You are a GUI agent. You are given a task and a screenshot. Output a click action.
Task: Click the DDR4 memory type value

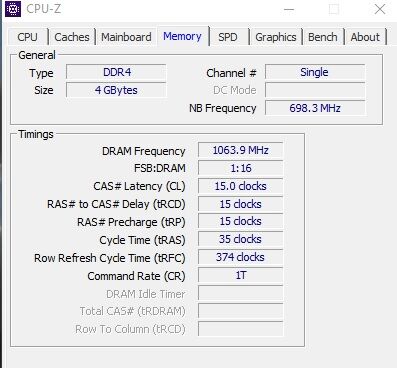(x=116, y=72)
